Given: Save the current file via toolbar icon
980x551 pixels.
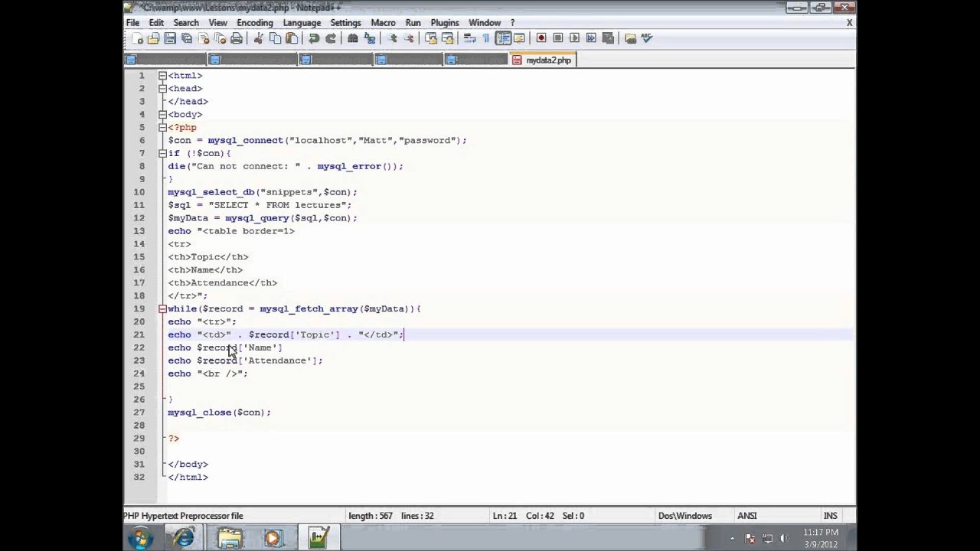Looking at the screenshot, I should [x=169, y=38].
